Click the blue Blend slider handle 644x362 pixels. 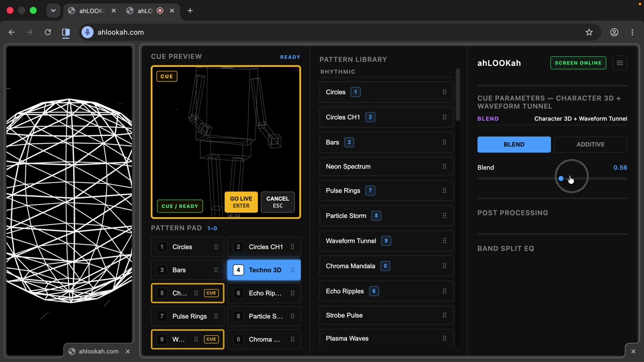point(561,178)
